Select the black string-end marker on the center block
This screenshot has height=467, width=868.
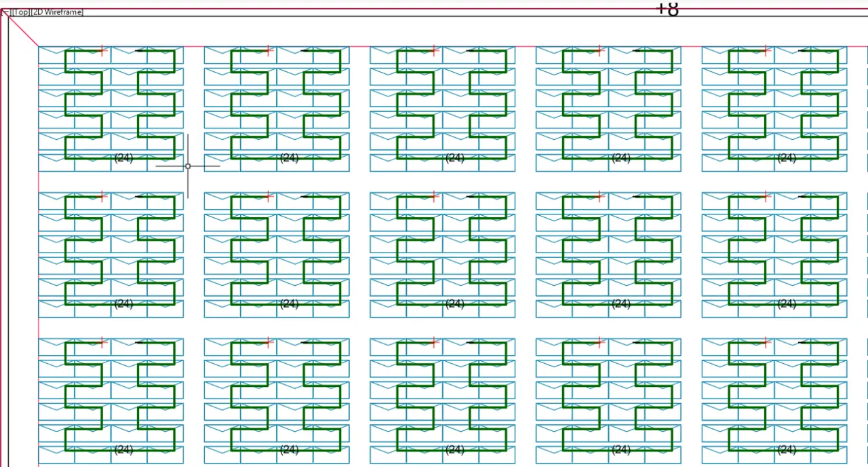(472, 197)
